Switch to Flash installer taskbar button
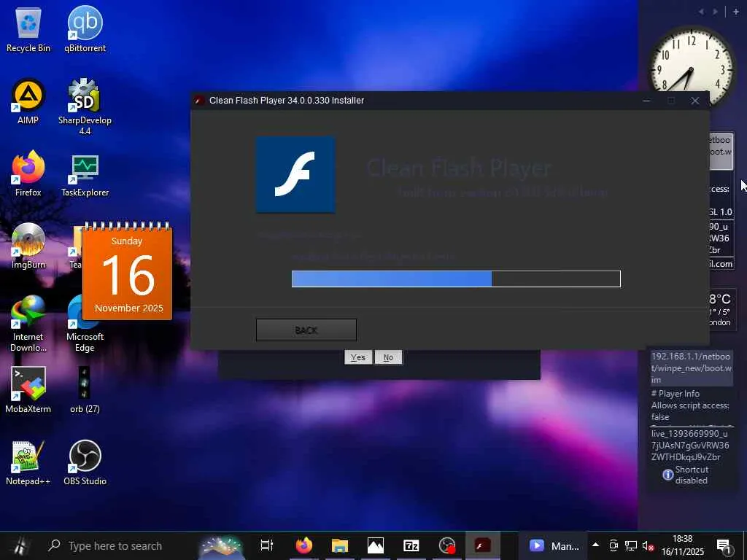The width and height of the screenshot is (747, 560). (x=483, y=545)
